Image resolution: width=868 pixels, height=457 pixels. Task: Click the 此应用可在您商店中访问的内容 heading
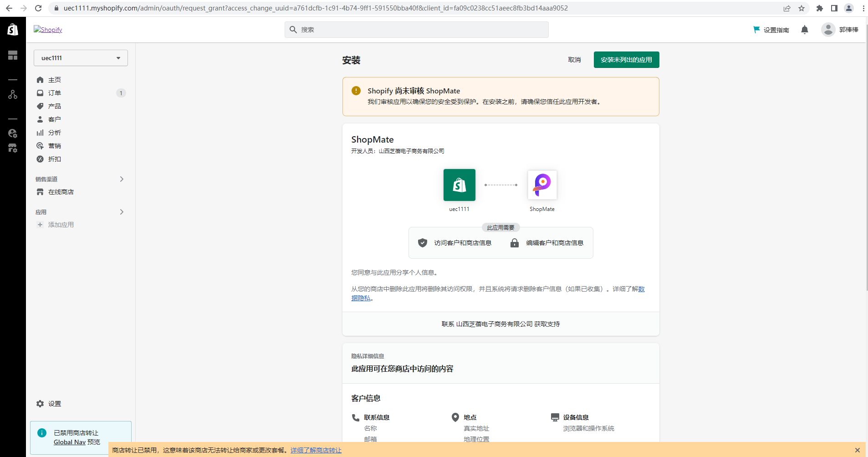point(402,369)
